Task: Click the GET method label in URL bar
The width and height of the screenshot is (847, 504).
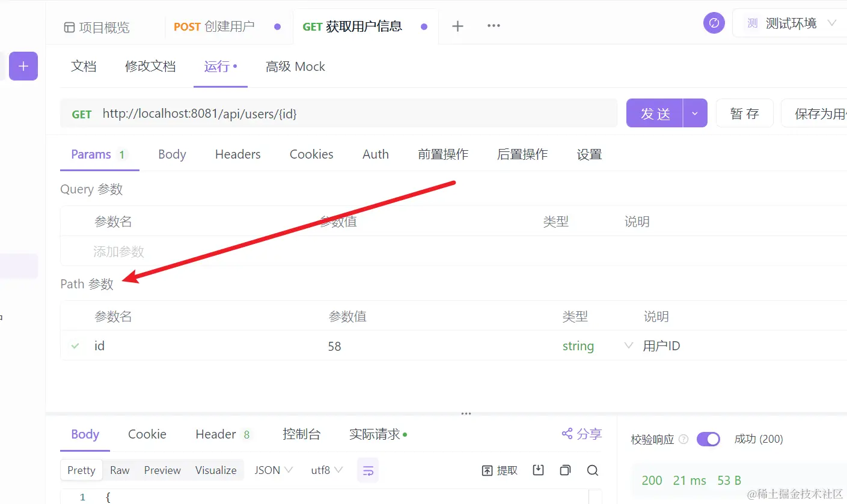Action: [82, 114]
